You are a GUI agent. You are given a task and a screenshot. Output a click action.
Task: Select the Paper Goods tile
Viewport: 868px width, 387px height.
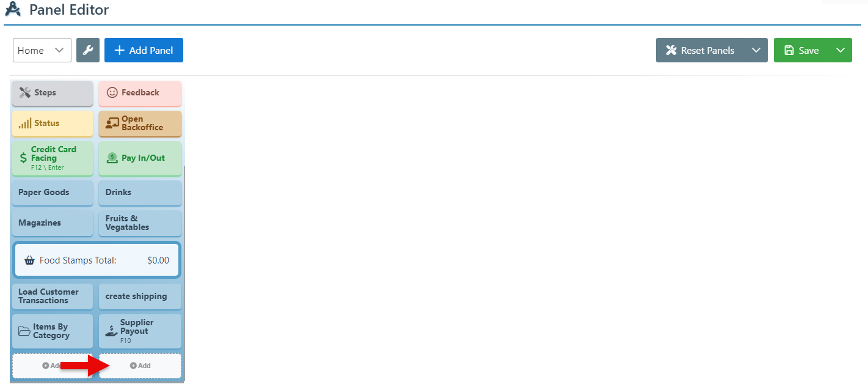[x=53, y=193]
